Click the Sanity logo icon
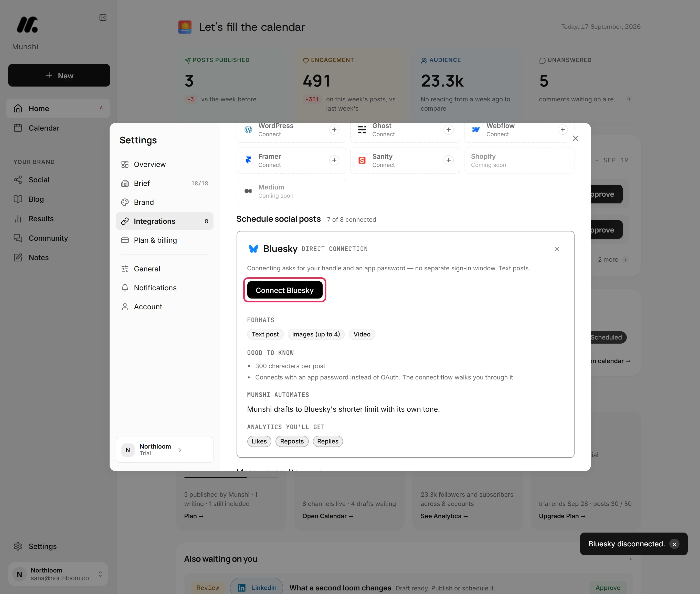 [x=362, y=160]
